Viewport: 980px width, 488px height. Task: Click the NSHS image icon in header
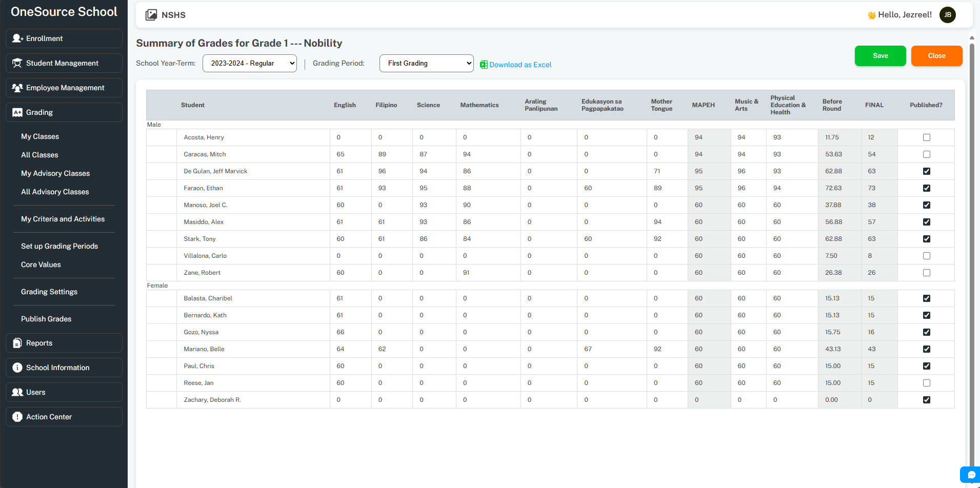point(151,15)
